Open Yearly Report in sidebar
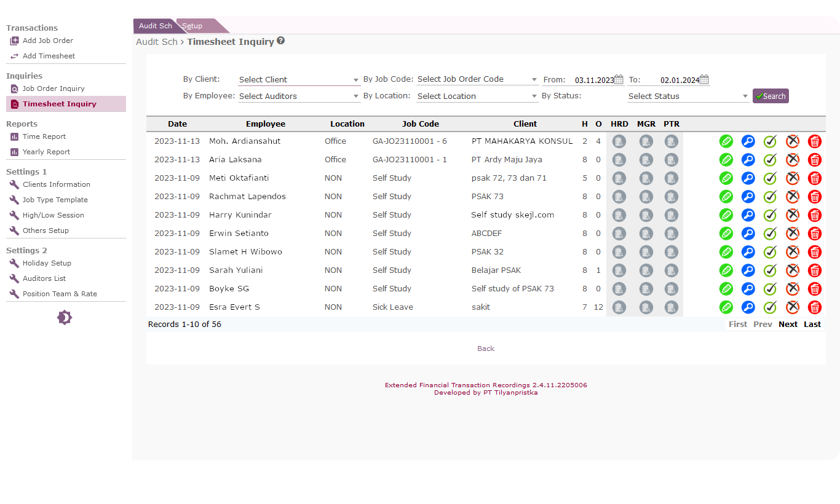 (47, 152)
